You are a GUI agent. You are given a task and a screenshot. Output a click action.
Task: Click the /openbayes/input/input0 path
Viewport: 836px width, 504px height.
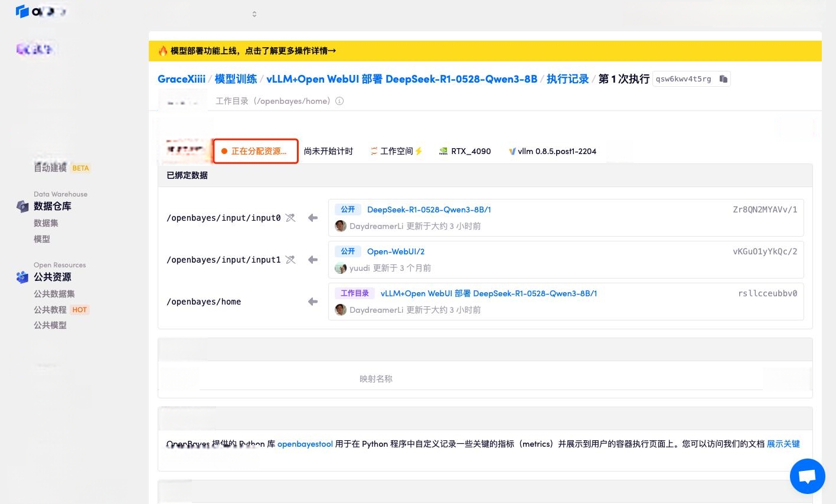tap(224, 218)
